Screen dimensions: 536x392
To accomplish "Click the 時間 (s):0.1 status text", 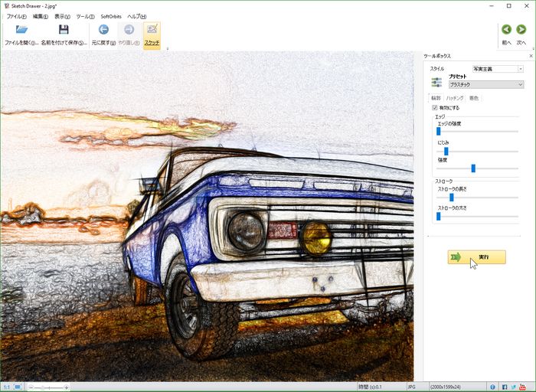I will [x=370, y=387].
